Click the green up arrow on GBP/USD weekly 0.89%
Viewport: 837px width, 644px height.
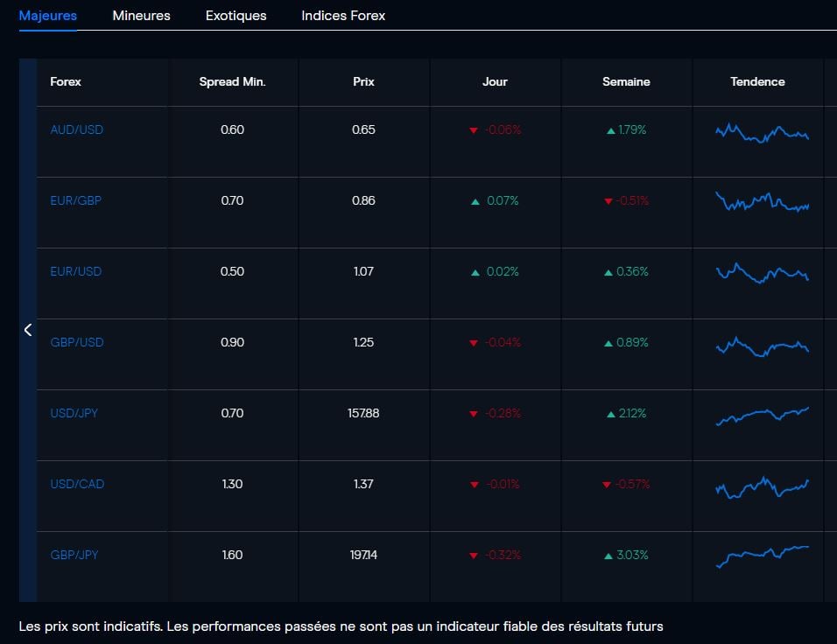[608, 342]
